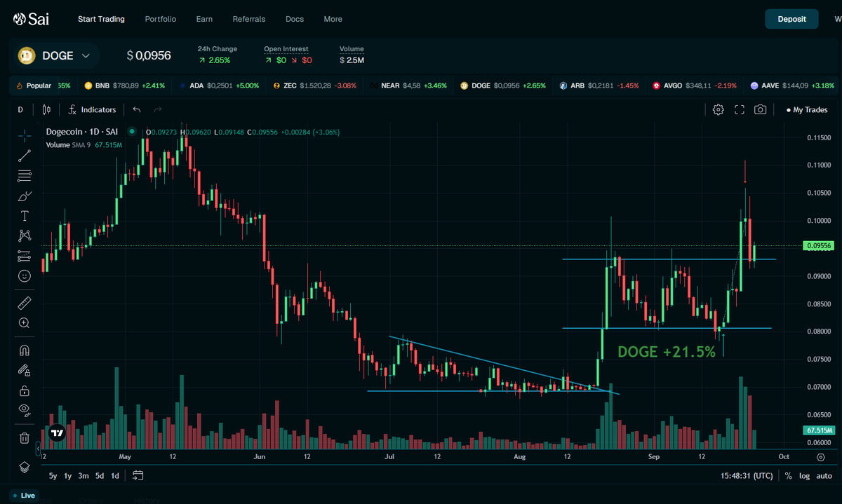Screen dimensions: 842x504
Task: Open the D timeframe interval selector
Action: pyautogui.click(x=20, y=109)
